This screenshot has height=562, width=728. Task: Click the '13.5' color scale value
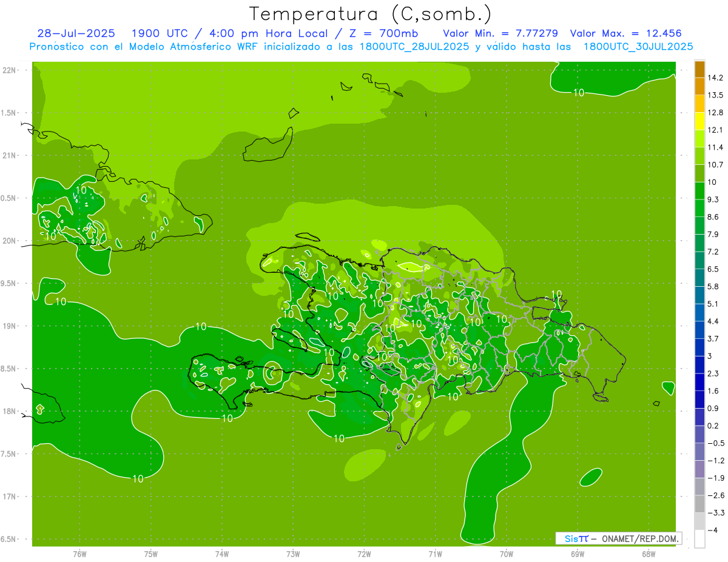click(x=716, y=95)
